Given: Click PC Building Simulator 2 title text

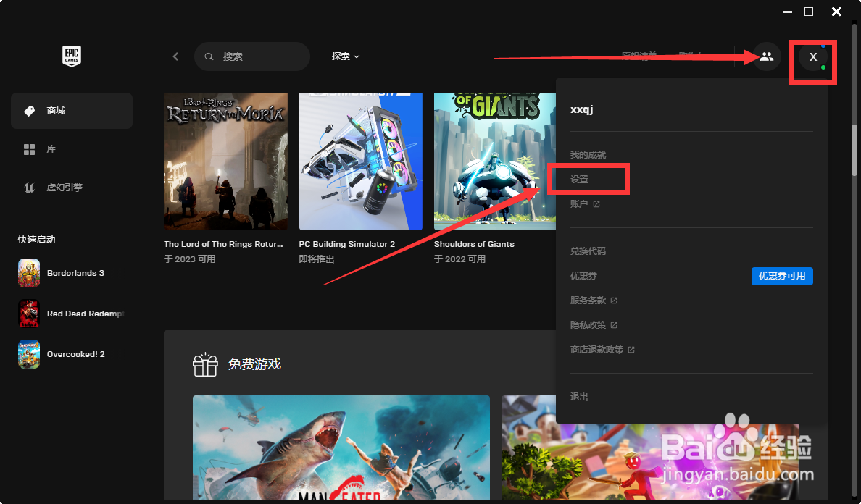Looking at the screenshot, I should tap(347, 244).
